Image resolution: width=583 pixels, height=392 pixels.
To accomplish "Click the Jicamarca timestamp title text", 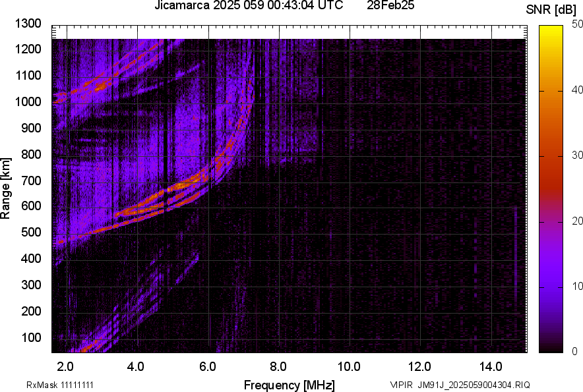I will point(248,6).
